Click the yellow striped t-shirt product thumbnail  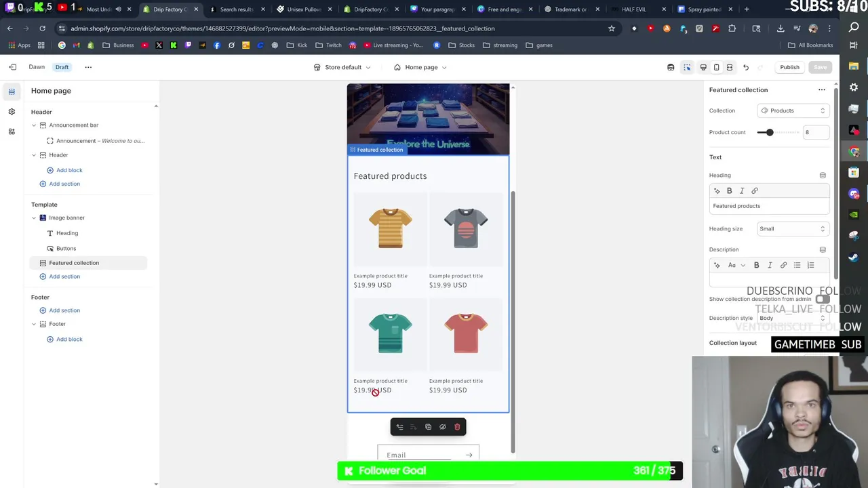[x=390, y=229]
